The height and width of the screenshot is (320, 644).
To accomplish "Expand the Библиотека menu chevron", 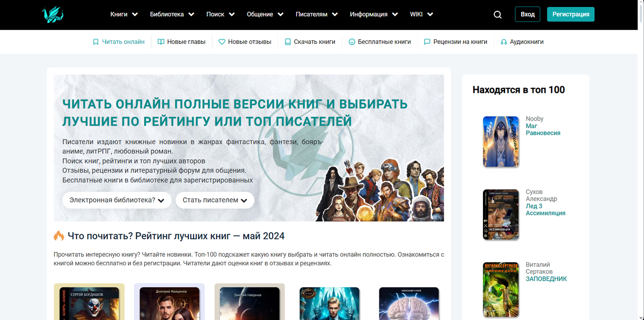I will [x=191, y=14].
